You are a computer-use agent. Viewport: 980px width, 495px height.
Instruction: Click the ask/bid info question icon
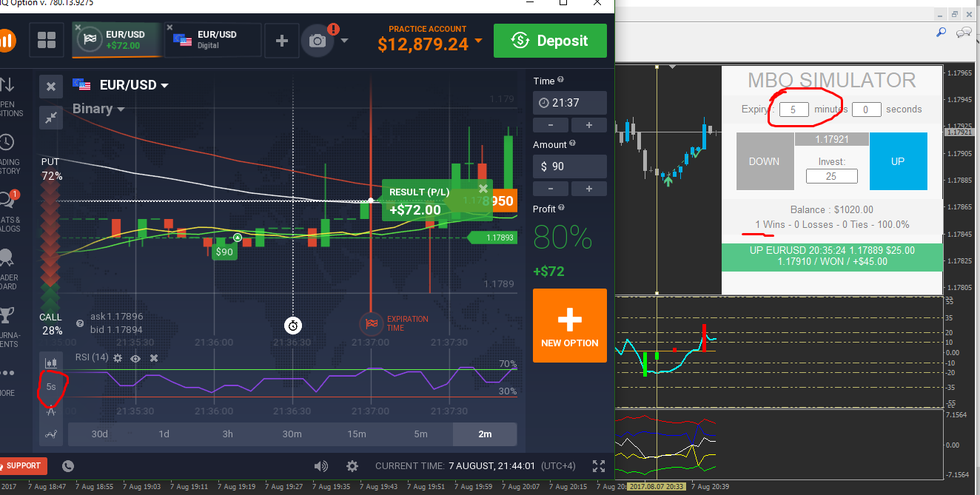[x=80, y=323]
